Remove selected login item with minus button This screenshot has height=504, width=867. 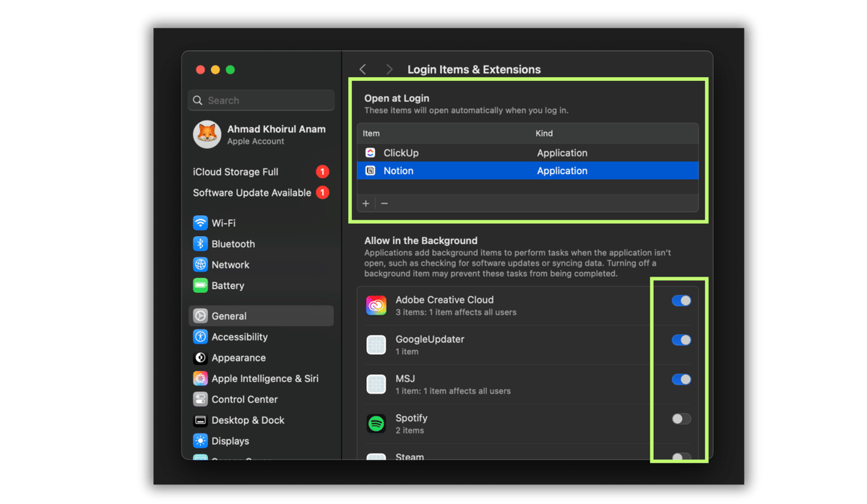(384, 204)
